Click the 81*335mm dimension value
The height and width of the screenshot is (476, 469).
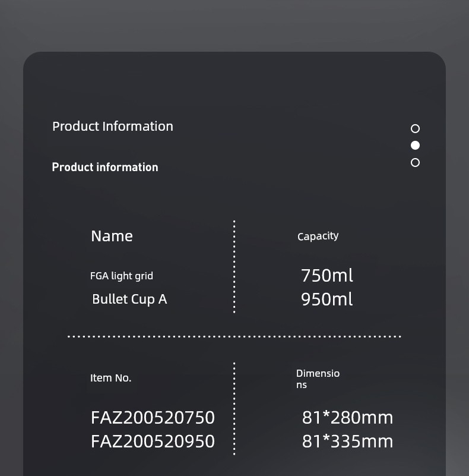click(x=348, y=441)
